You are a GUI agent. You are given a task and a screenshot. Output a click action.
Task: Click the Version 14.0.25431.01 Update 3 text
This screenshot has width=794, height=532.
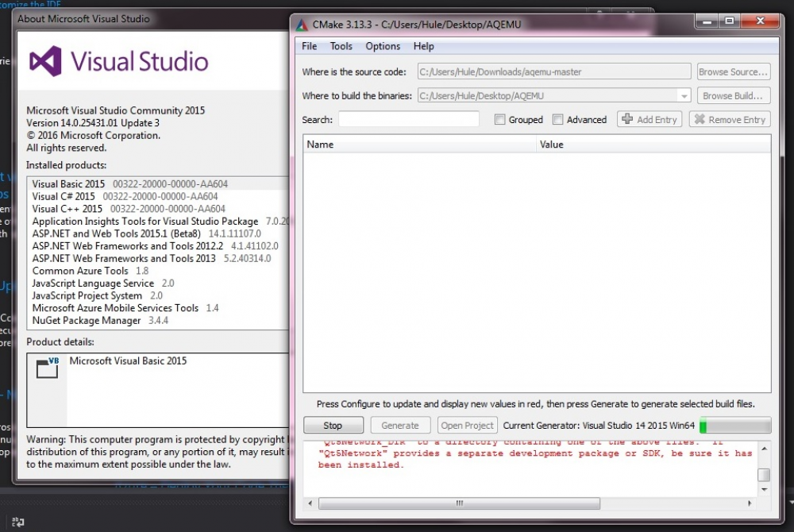[x=93, y=123]
